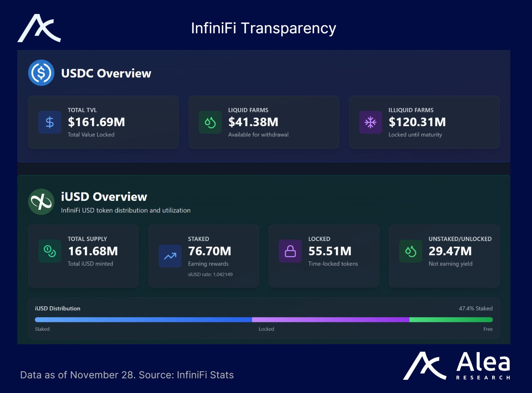Click the 76.70M staked value
The height and width of the screenshot is (393, 532).
click(x=209, y=251)
